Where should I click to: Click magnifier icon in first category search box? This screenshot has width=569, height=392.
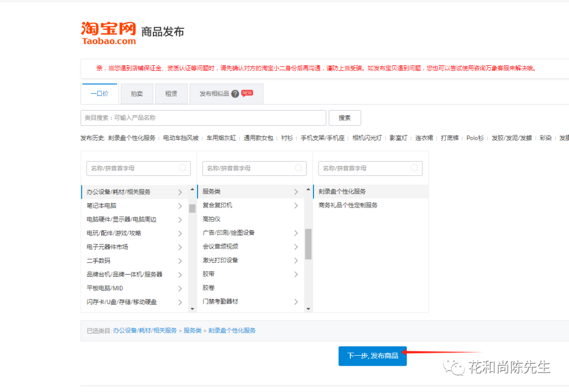coord(183,168)
